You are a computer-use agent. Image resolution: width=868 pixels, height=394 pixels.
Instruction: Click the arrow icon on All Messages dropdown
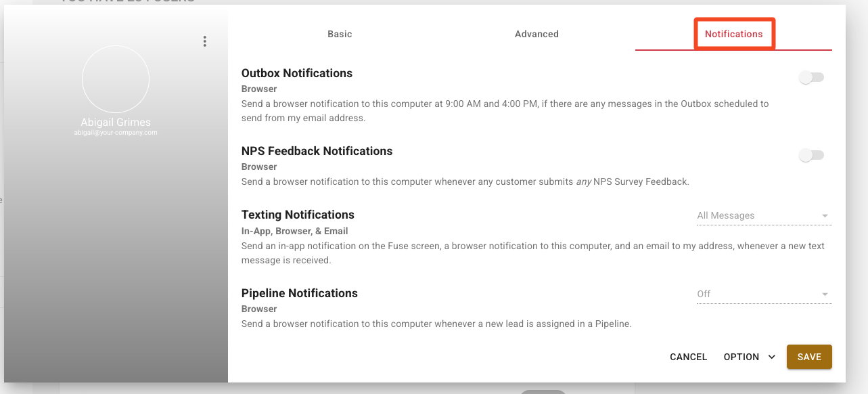(x=825, y=216)
